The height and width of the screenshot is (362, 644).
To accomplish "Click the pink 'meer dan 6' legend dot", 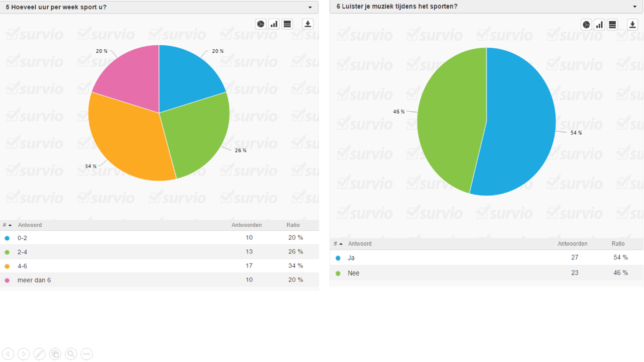I will point(7,280).
